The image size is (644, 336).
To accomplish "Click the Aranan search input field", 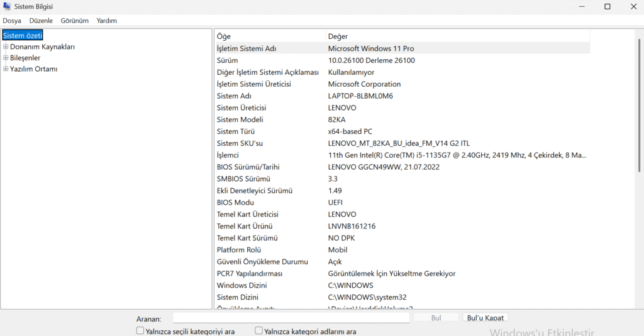I will click(291, 318).
